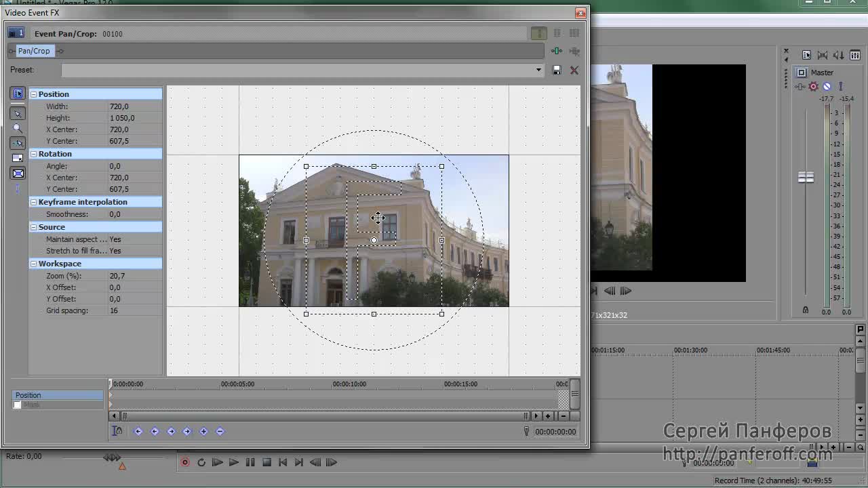The image size is (868, 488).
Task: Go to the Next Keyframe button
Action: tap(171, 431)
